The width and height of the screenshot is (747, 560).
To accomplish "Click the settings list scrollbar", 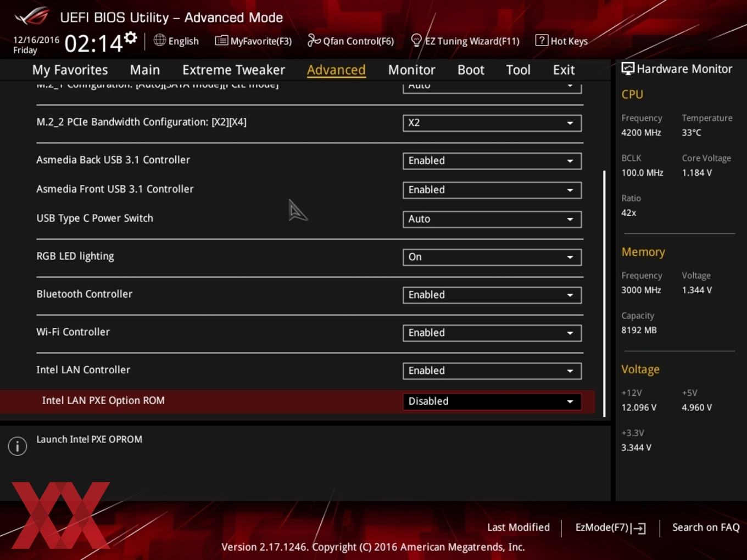I will (604, 294).
